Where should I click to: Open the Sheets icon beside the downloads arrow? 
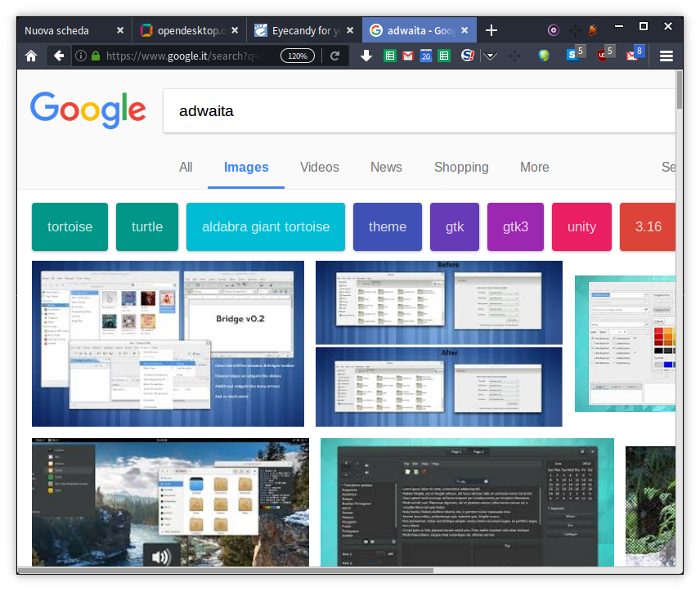tap(390, 56)
